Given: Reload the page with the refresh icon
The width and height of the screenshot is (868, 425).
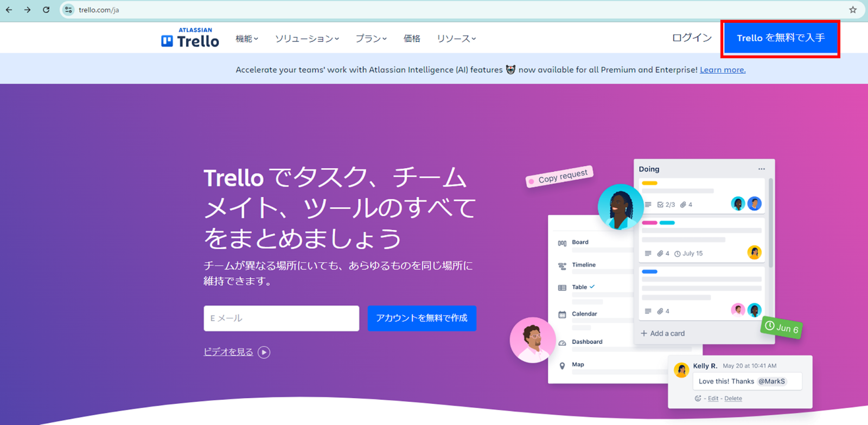Looking at the screenshot, I should point(46,10).
